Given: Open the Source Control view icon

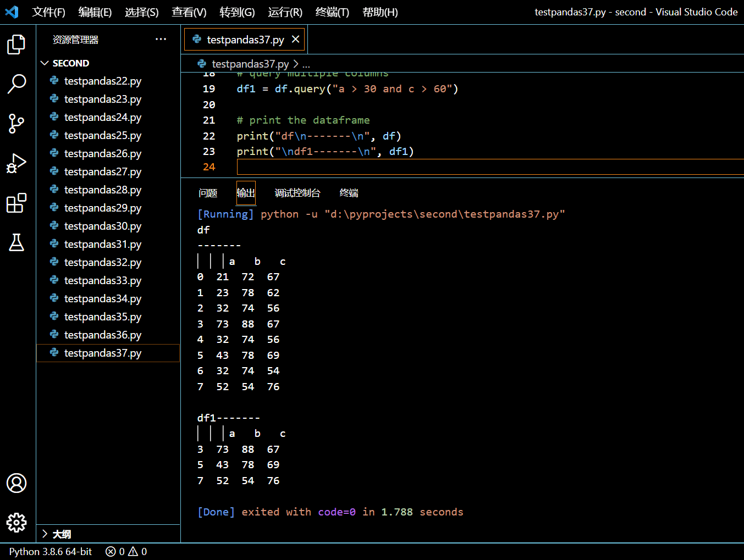Looking at the screenshot, I should click(x=16, y=124).
